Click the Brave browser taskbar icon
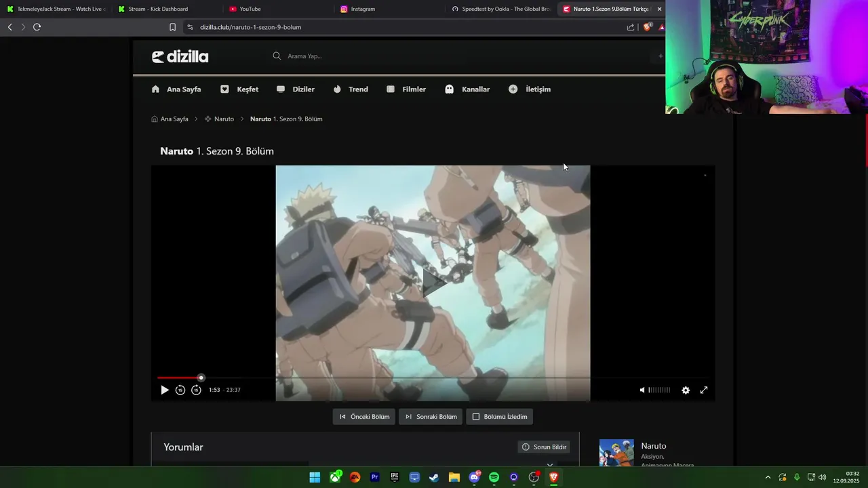The image size is (868, 488). [x=553, y=477]
